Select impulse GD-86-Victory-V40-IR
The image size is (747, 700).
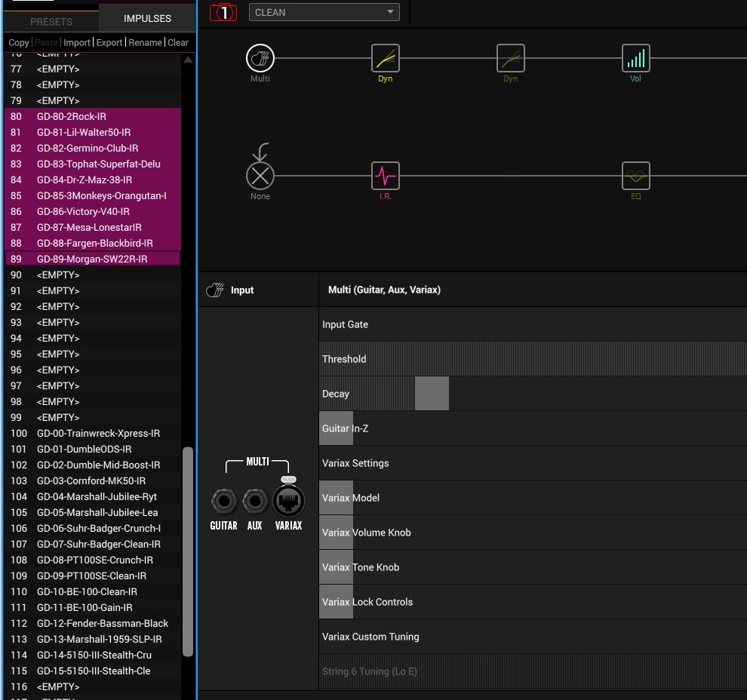coord(92,211)
